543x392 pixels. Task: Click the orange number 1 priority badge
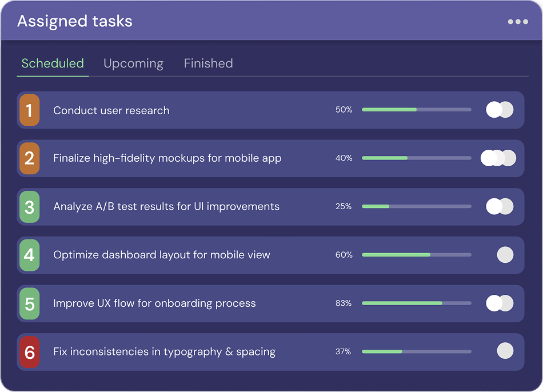tap(29, 110)
